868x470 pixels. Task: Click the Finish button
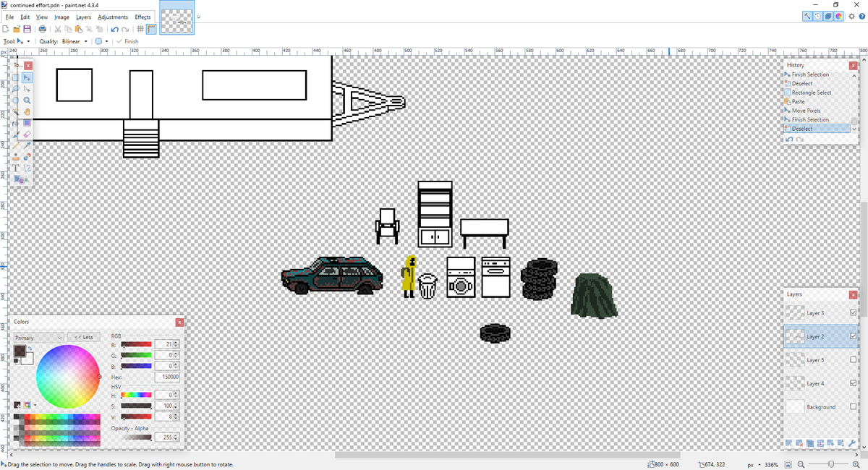(127, 41)
